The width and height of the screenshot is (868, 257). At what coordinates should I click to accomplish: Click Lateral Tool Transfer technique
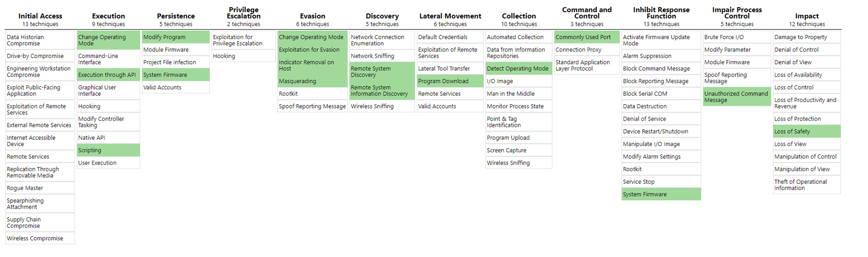[450, 69]
